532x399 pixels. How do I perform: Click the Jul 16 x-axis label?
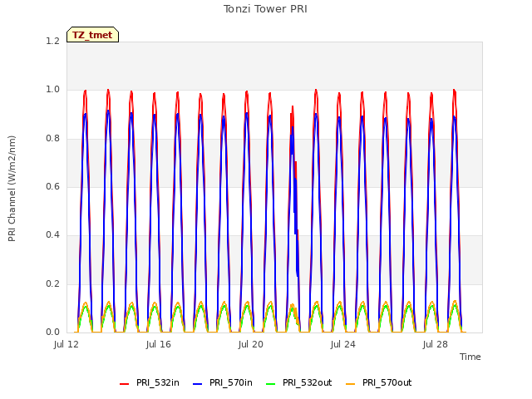click(159, 345)
